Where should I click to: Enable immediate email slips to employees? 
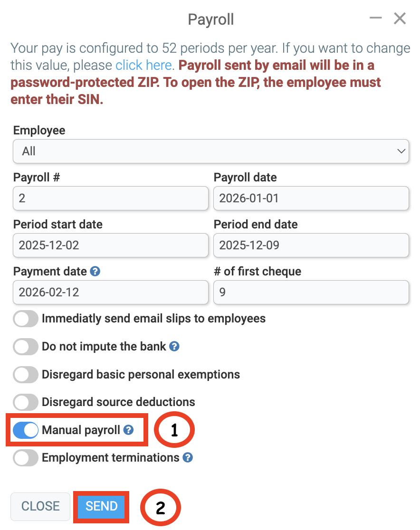tap(25, 319)
